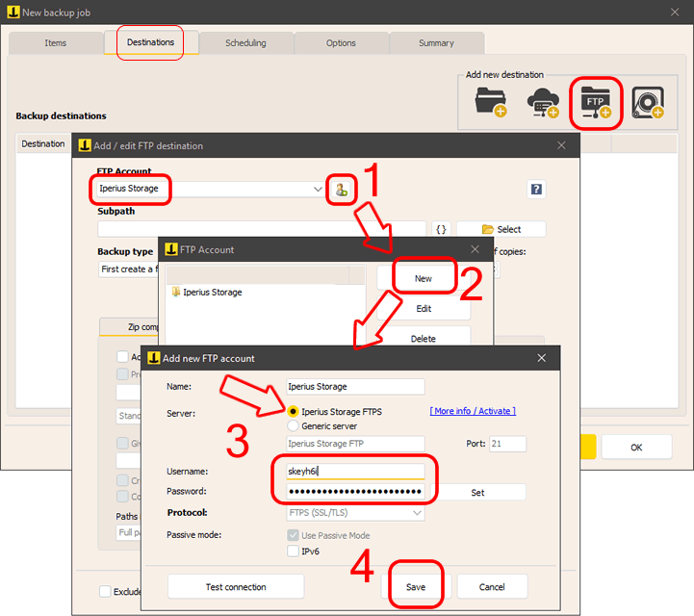
Task: Click the Destination column header
Action: [x=43, y=143]
